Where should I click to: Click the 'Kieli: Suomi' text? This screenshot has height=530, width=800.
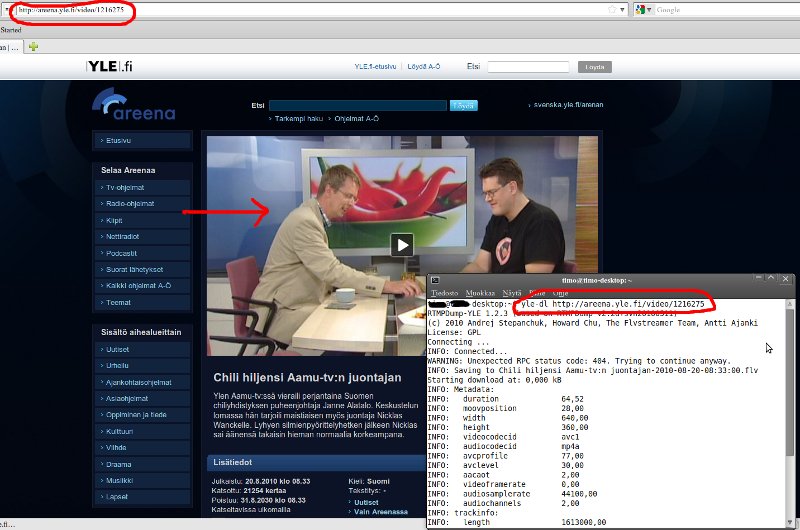click(369, 481)
